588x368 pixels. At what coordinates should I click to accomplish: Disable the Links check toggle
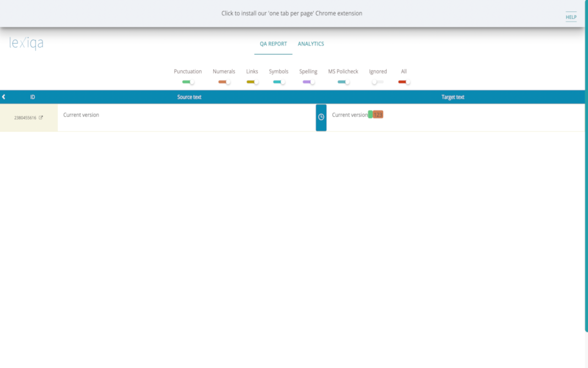tap(252, 81)
